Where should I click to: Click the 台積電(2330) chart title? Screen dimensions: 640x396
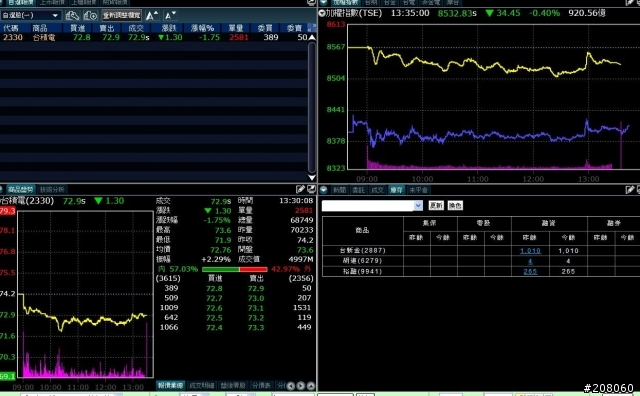[x=28, y=201]
